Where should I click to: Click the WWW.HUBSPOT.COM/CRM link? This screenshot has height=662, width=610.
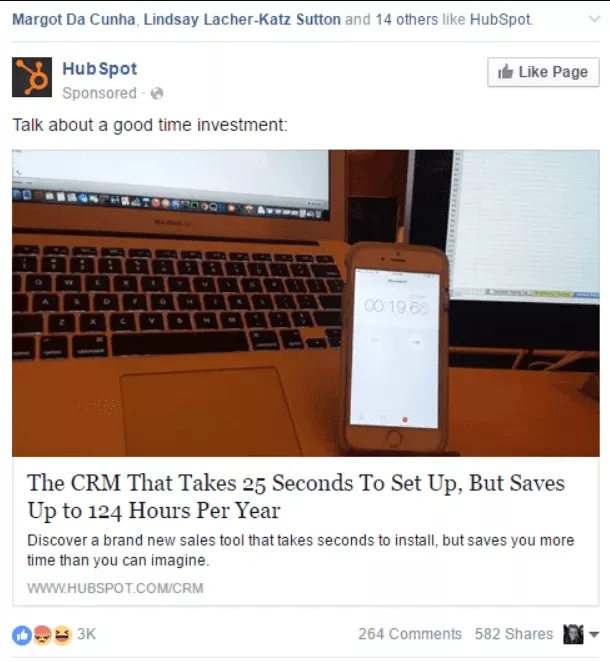coord(115,588)
